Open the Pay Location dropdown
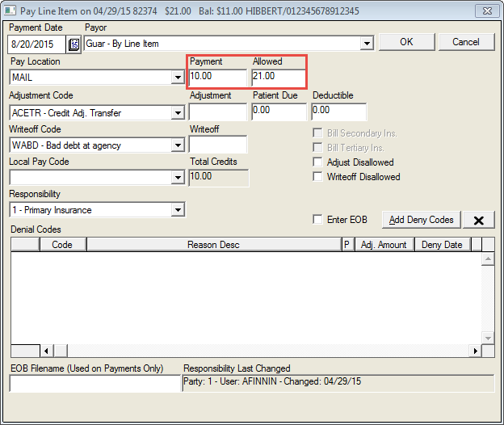This screenshot has width=504, height=425. tap(178, 78)
